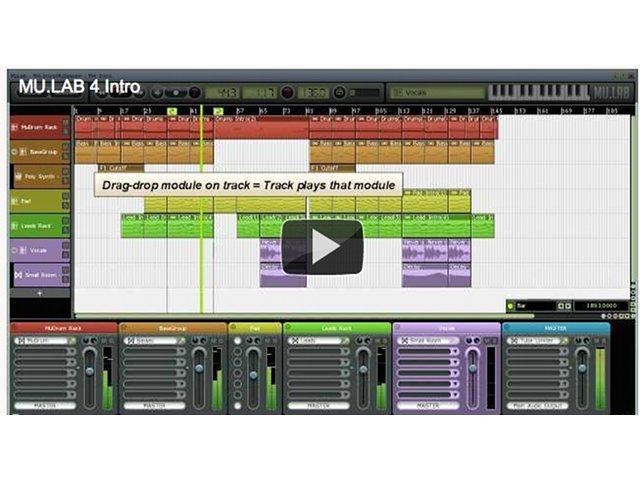Select the MuDrum Rack track header
Screen dimensions: 640x480
(x=40, y=127)
